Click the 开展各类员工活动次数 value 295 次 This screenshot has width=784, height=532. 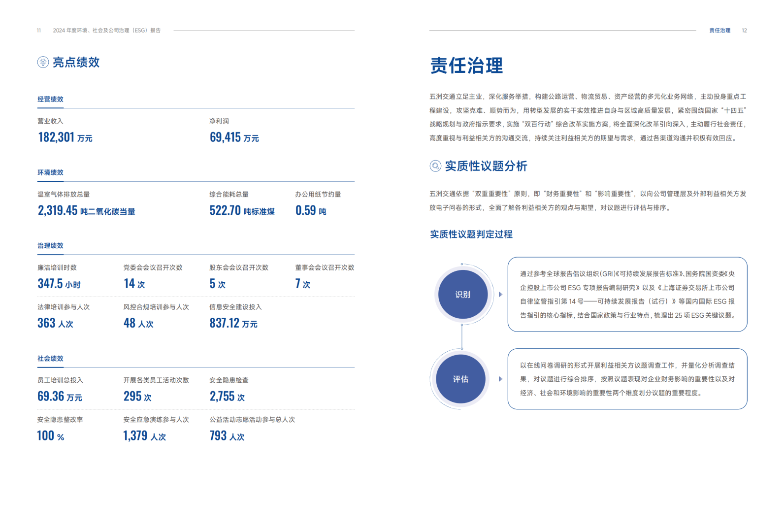[137, 397]
